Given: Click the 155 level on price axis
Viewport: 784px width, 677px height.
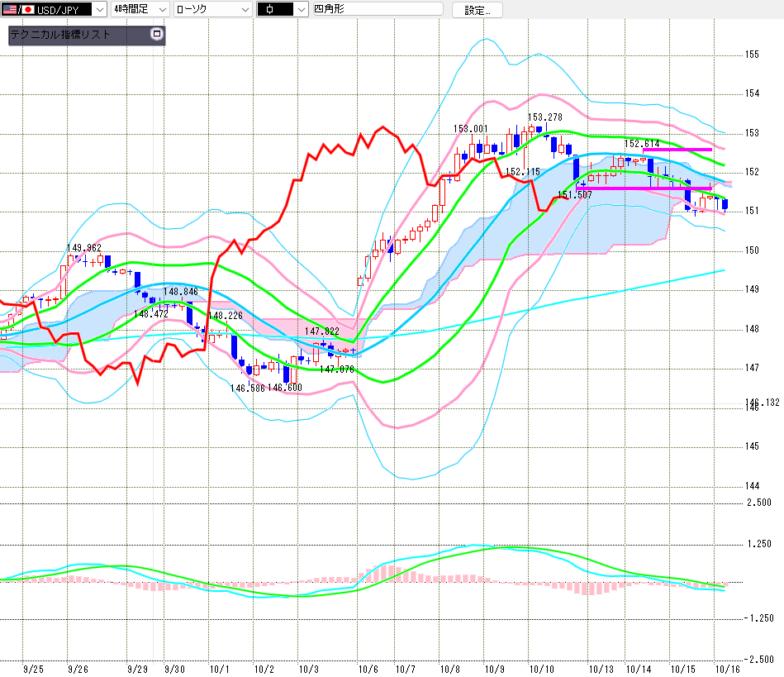Looking at the screenshot, I should (752, 55).
